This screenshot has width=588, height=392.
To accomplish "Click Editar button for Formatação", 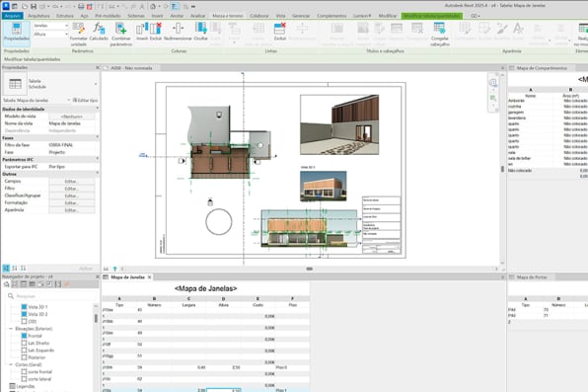I will pos(71,202).
